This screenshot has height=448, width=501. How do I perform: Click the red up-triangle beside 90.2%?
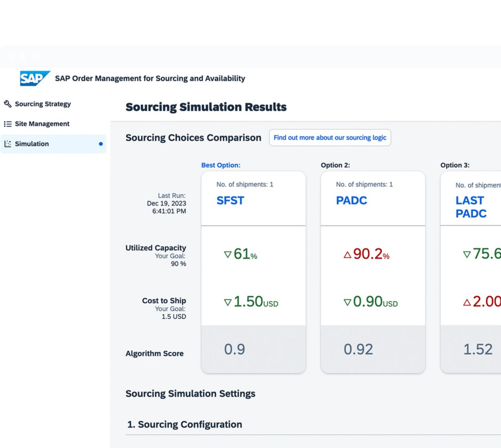point(347,255)
